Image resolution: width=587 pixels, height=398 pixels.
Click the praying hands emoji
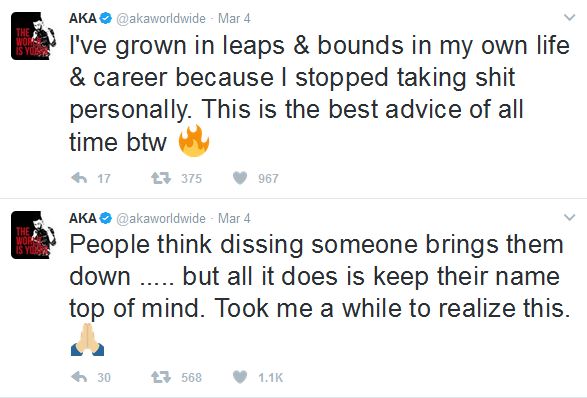87,339
